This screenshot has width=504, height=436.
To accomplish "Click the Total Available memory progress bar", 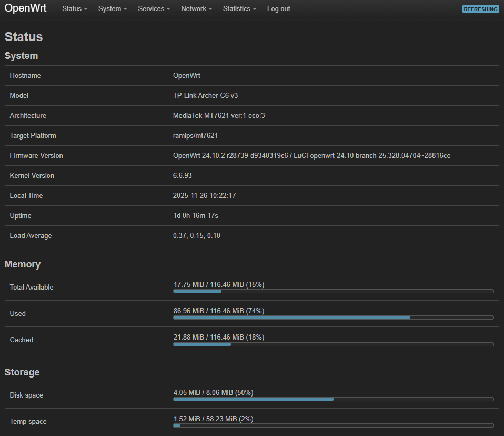I will (333, 291).
